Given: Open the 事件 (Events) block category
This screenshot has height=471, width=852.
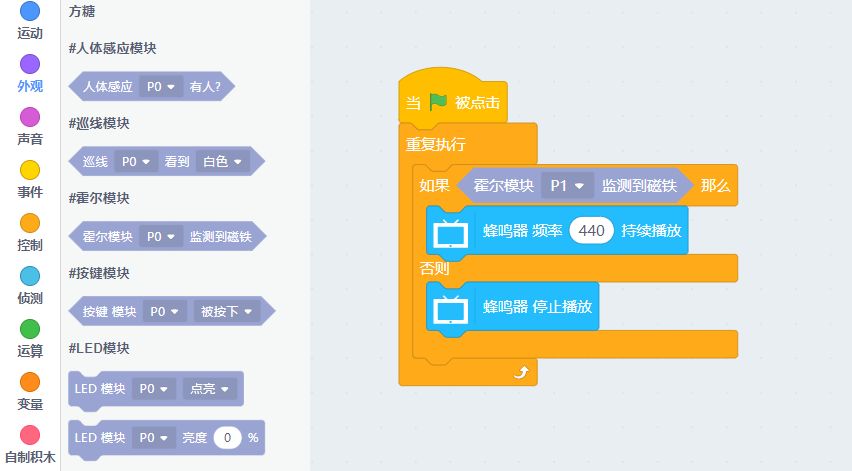Looking at the screenshot, I should [30, 171].
